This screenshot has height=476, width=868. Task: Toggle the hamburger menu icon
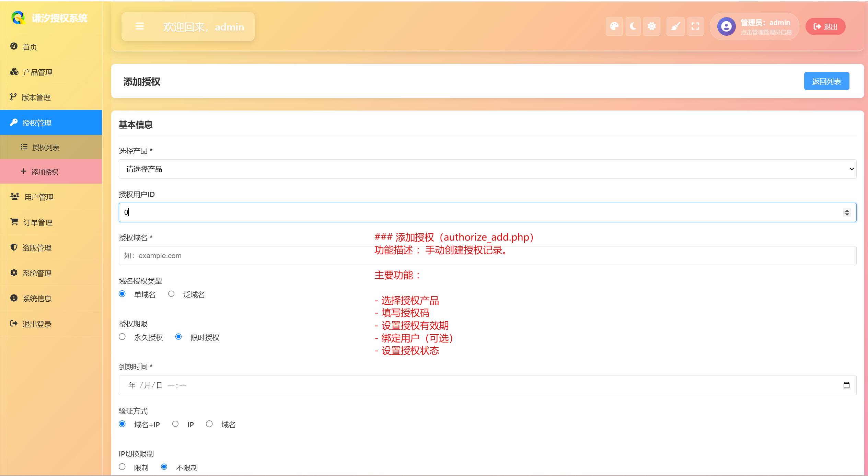(140, 26)
